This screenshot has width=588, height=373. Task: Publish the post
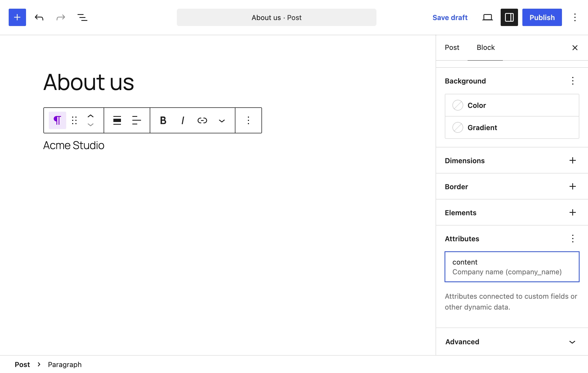[542, 17]
